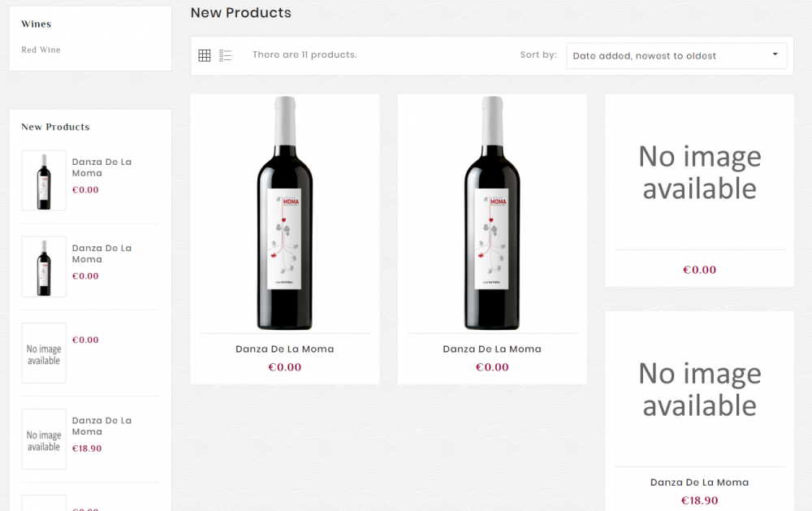
Task: Click second large wine bottle product image
Action: tap(492, 213)
